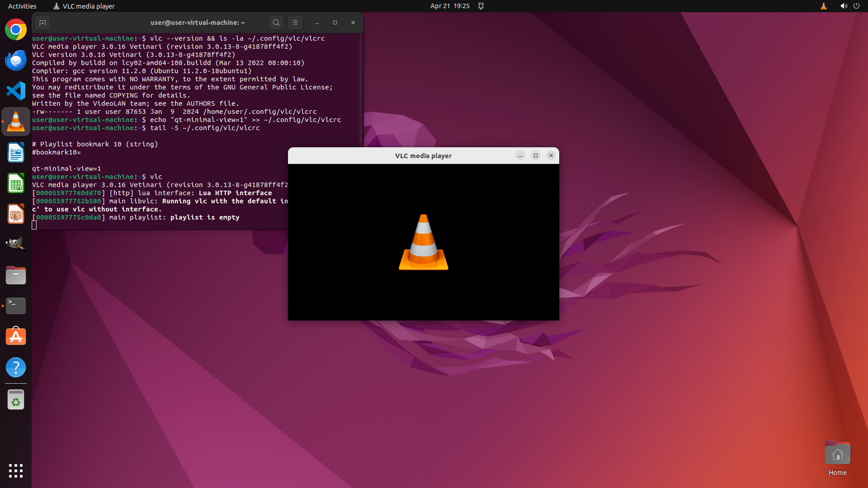Open the Files manager in dock
The height and width of the screenshot is (488, 868).
point(16,275)
